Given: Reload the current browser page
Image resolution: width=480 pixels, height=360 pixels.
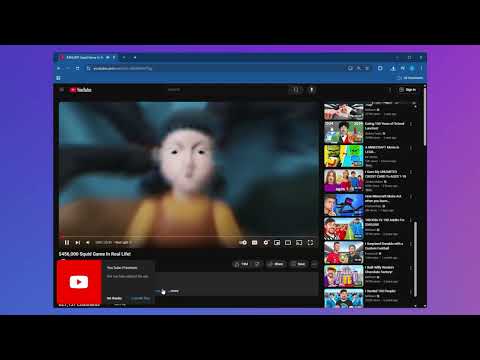Looking at the screenshot, I should (78, 68).
